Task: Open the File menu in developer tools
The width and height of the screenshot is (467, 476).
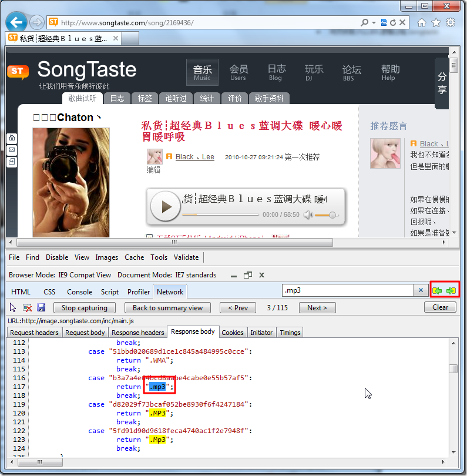Action: (14, 257)
